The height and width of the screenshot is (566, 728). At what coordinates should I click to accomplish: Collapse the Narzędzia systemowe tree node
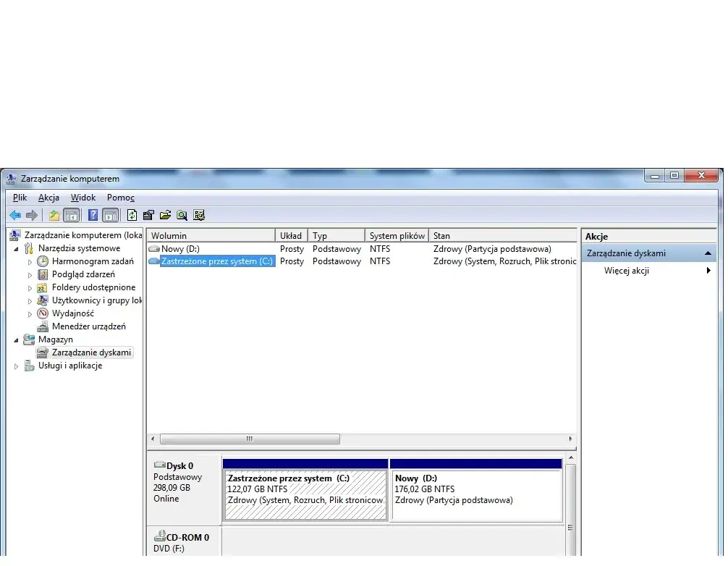(x=17, y=249)
